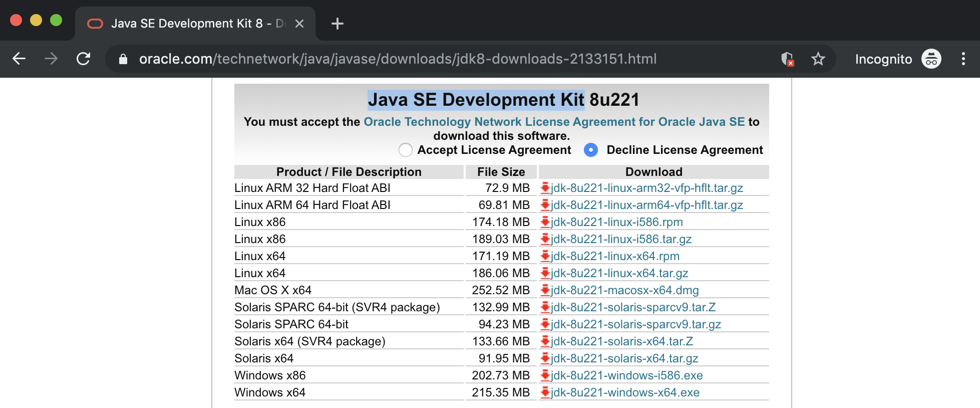Select the Java SE Development Kit 8 tab
The height and width of the screenshot is (408, 980).
[x=195, y=24]
